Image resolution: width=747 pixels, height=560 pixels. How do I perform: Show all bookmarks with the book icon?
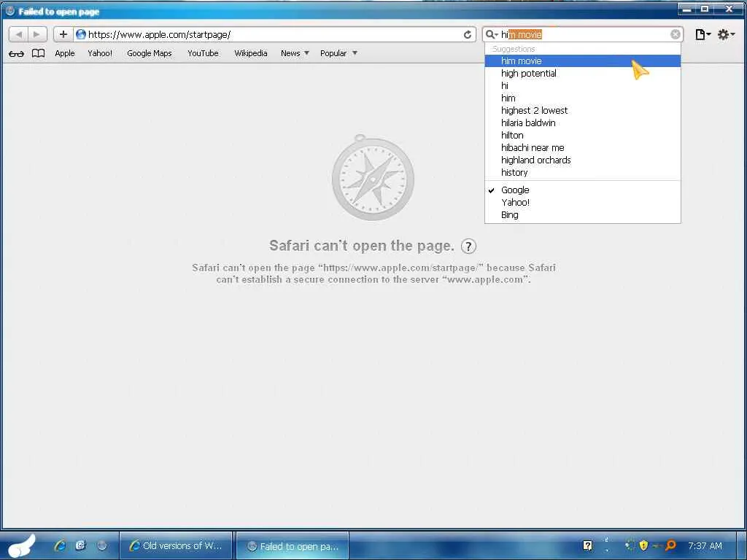[x=38, y=53]
